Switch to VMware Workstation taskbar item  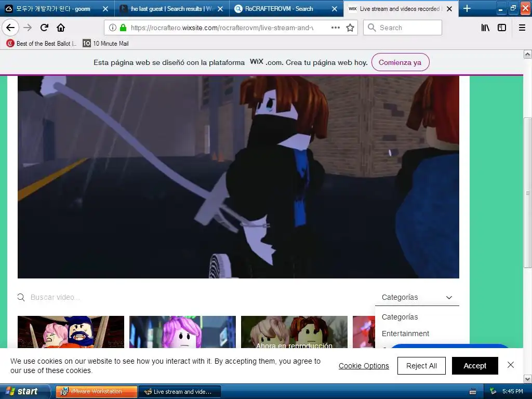[x=96, y=392]
